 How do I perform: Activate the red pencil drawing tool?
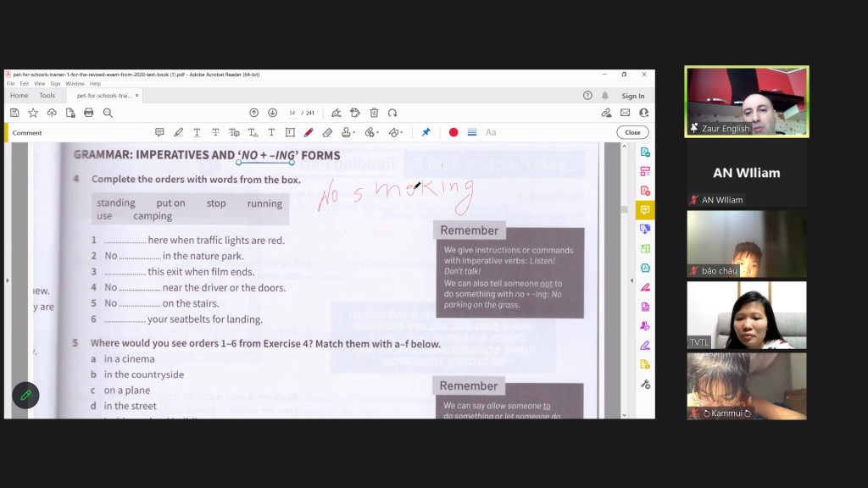(309, 132)
